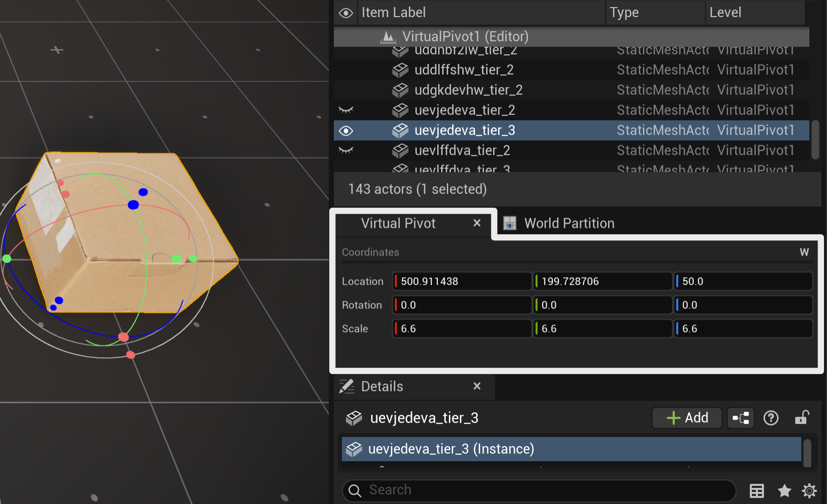Toggle visibility of uevjedeva_tier_3 row
827x504 pixels.
(346, 131)
